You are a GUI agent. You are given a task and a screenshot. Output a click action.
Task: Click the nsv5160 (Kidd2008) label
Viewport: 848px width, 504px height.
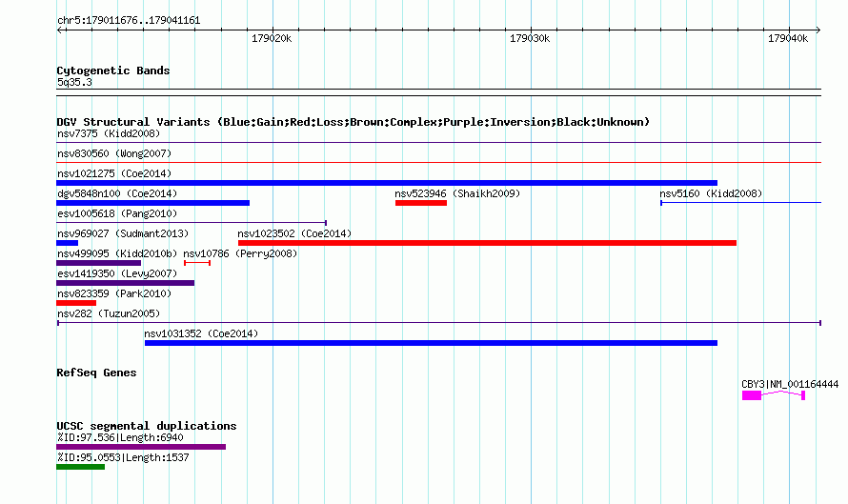711,193
